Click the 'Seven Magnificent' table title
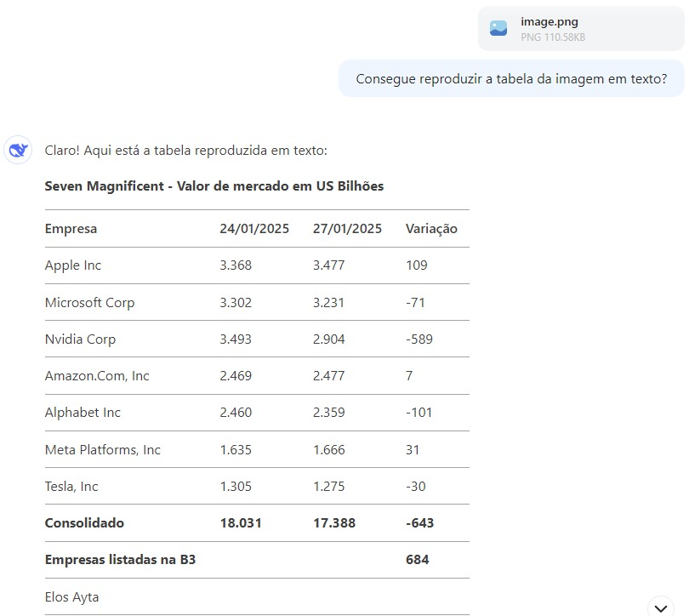The height and width of the screenshot is (616, 689). coord(214,186)
